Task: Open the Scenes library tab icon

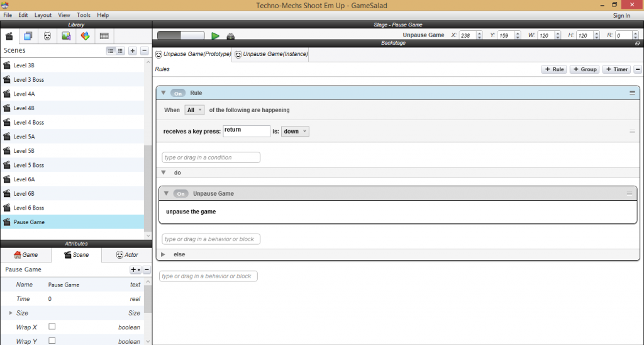Action: pos(9,36)
